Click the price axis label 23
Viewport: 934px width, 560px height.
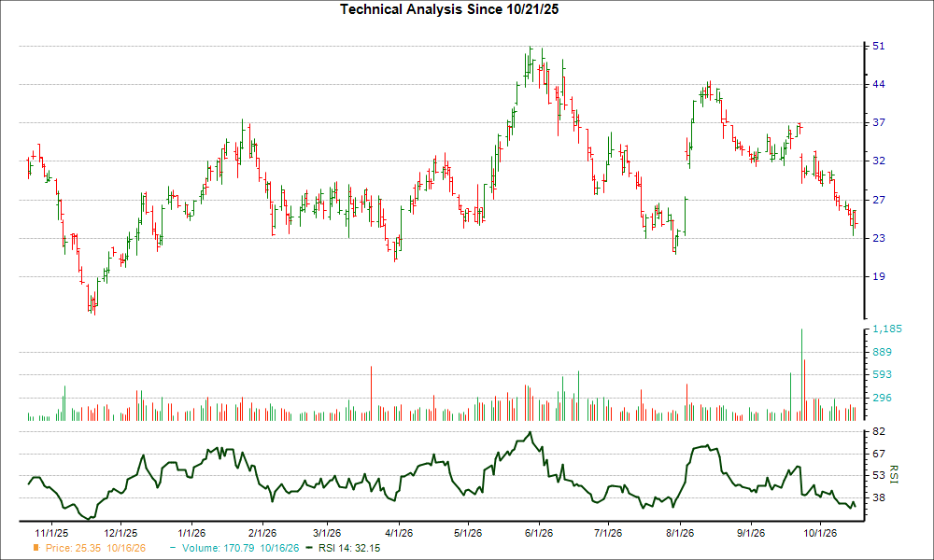click(879, 238)
